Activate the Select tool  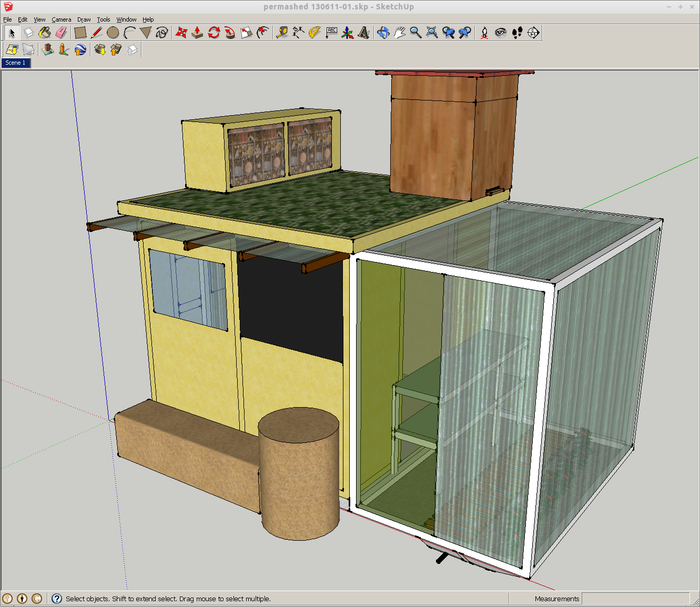(x=11, y=32)
